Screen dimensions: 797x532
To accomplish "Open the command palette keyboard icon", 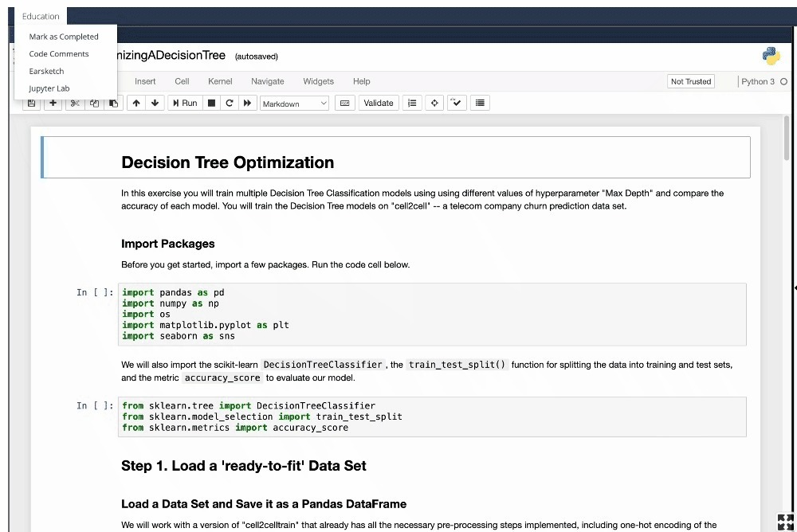I will [345, 104].
